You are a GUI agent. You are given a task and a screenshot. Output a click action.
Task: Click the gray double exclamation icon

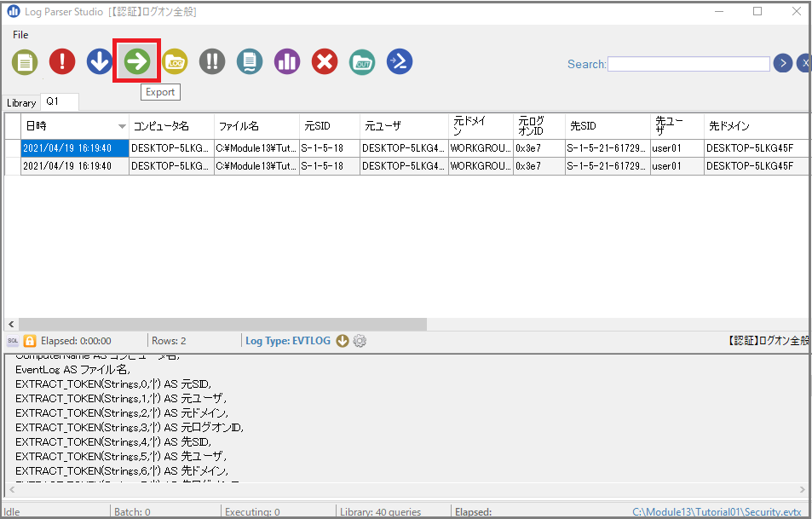(x=212, y=61)
